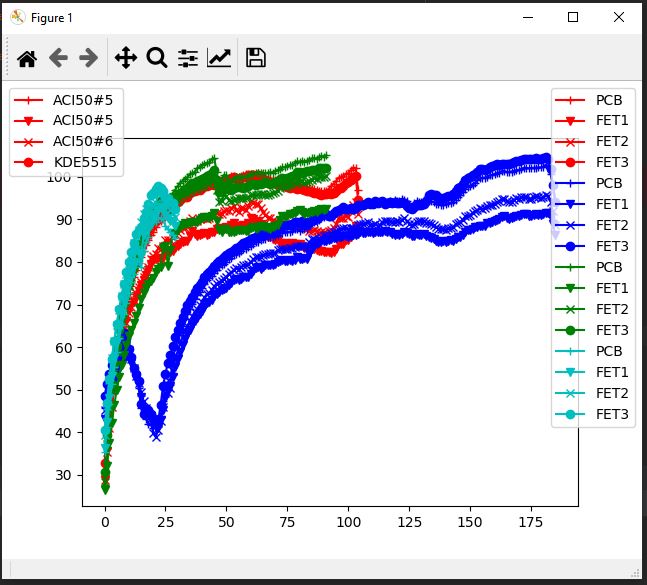Click the window resize grip at bottom-right corner
The image size is (647, 585).
click(x=635, y=573)
